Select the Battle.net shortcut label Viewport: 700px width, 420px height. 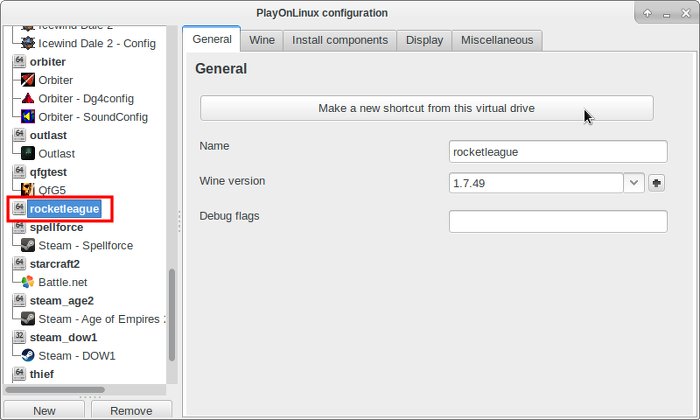(62, 282)
